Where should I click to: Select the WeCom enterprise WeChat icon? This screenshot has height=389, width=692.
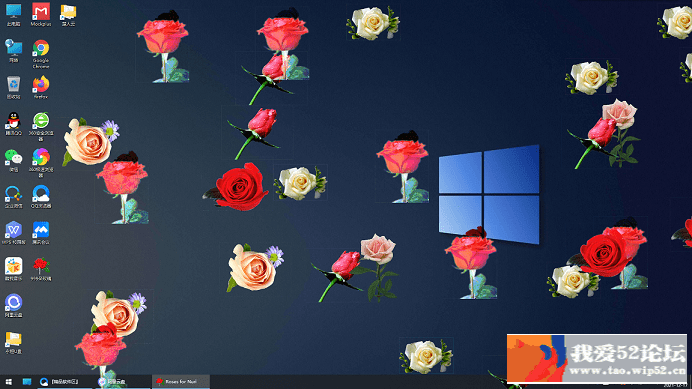click(13, 197)
